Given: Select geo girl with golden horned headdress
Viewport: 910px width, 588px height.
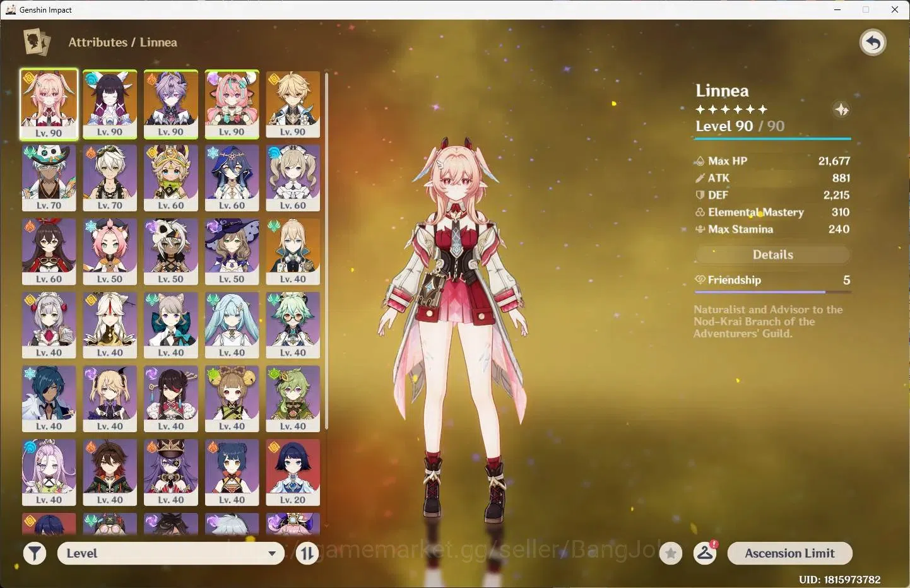Looking at the screenshot, I should tap(171, 178).
